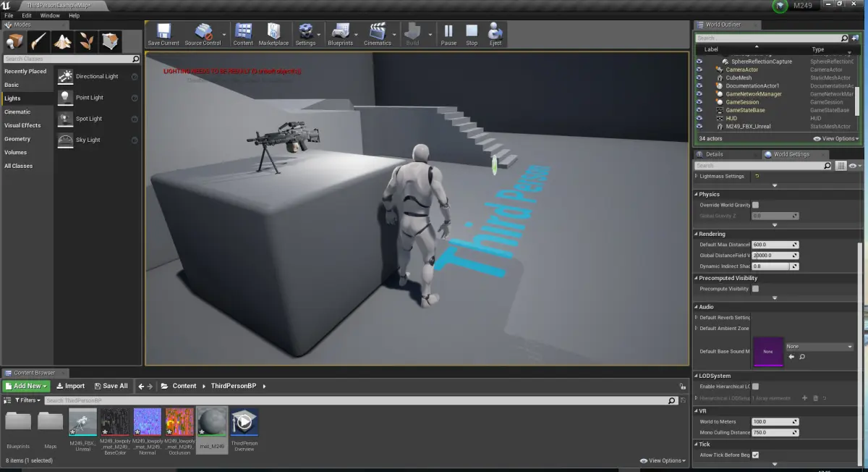Hide M249_FBX_Unreal using its eye icon

pos(699,126)
